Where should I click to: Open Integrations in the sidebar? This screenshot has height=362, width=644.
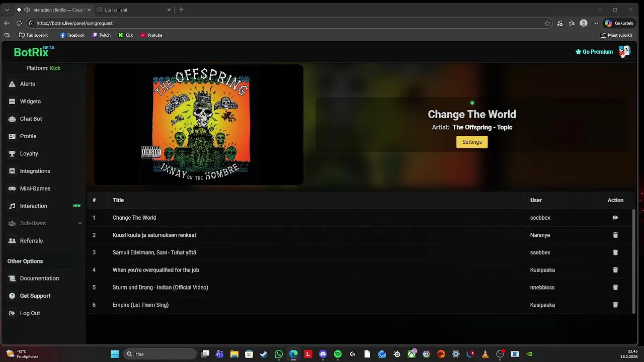pos(35,171)
